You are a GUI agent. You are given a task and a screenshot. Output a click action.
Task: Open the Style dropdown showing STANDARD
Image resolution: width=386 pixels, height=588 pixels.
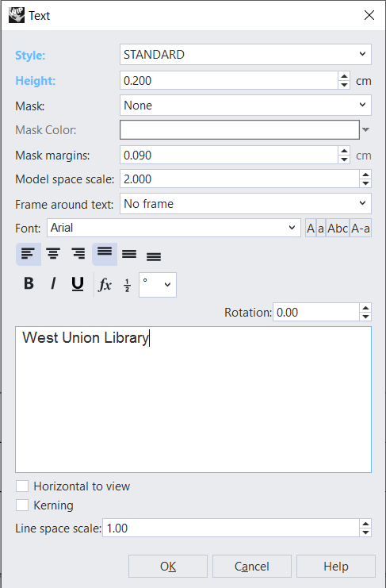245,55
